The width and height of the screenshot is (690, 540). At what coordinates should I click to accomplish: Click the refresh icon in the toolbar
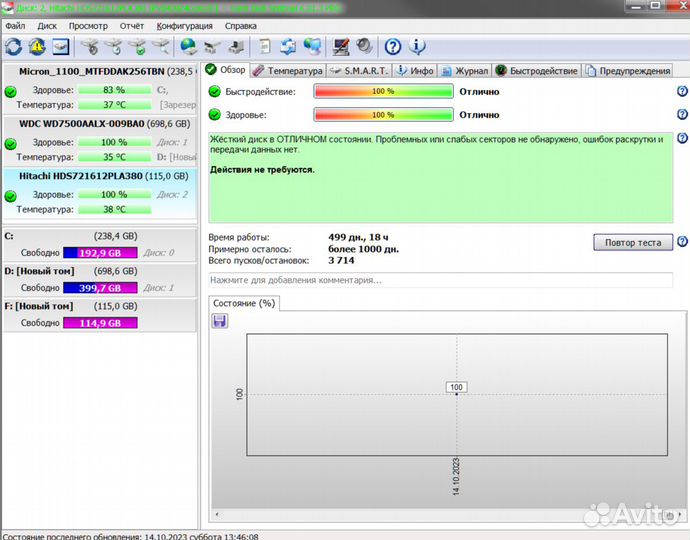(x=13, y=46)
